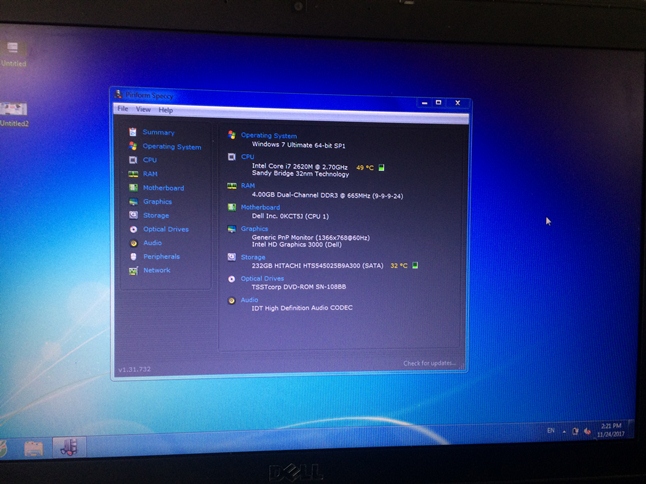Open the CPU sidebar section

[150, 160]
